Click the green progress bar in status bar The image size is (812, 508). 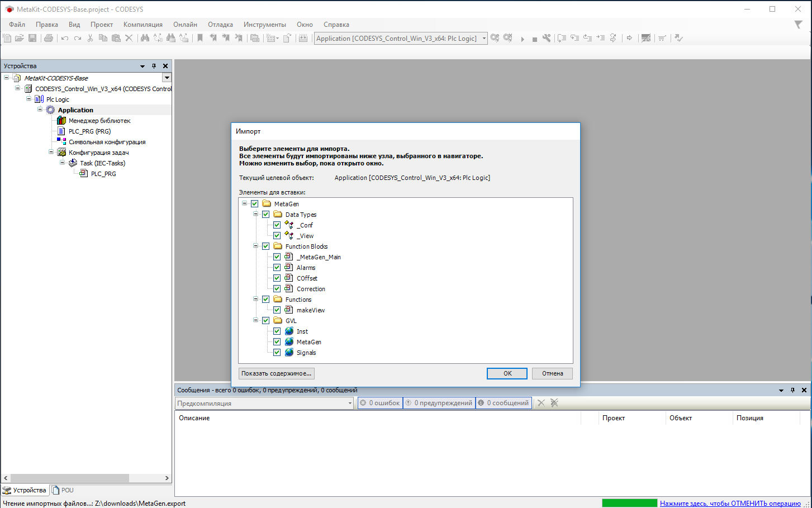pyautogui.click(x=629, y=503)
